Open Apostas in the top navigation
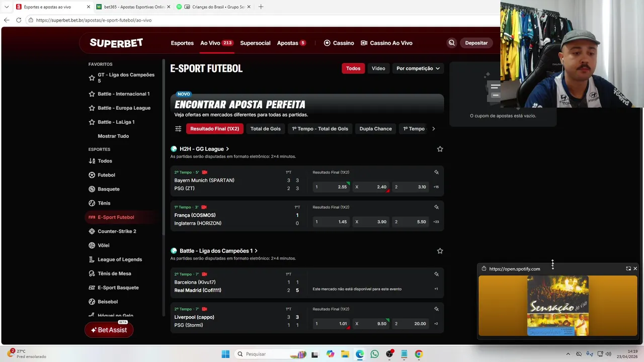 click(291, 43)
